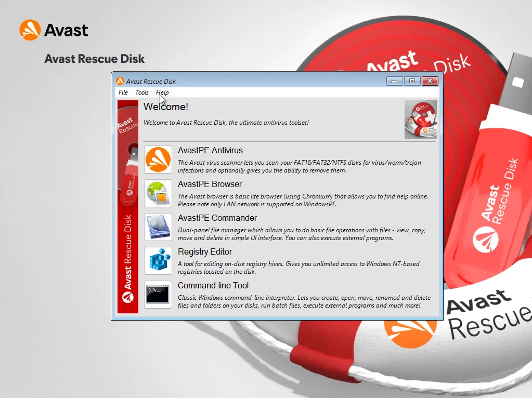Click the red Avast Rescue Disk sidebar banner
This screenshot has height=398, width=532.
(128, 207)
